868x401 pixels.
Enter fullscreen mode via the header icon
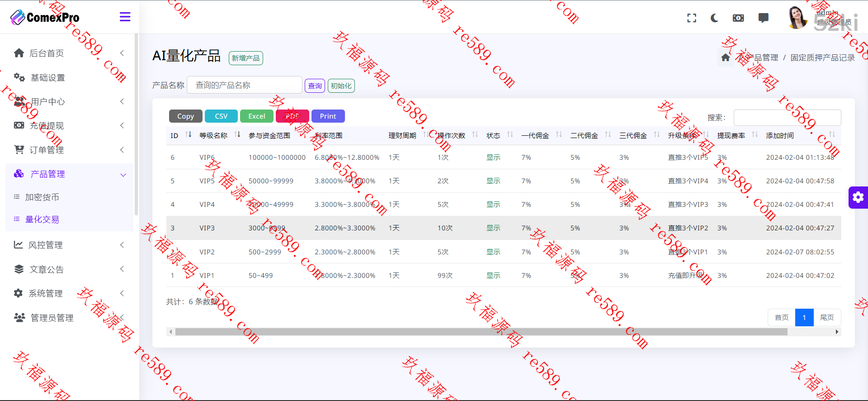coord(691,18)
